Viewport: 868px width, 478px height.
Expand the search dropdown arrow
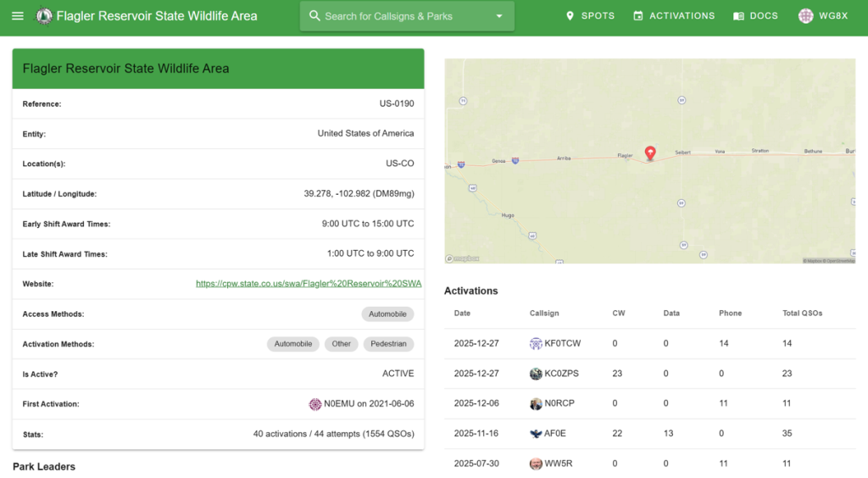[498, 16]
